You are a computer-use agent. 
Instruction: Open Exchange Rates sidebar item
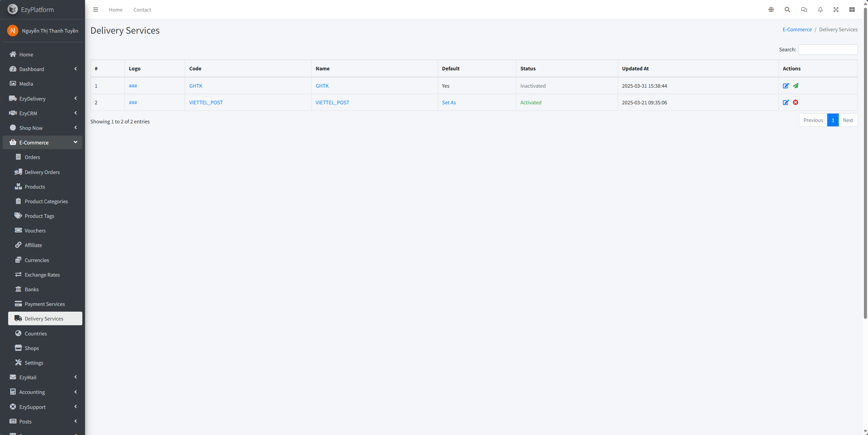pyautogui.click(x=45, y=275)
